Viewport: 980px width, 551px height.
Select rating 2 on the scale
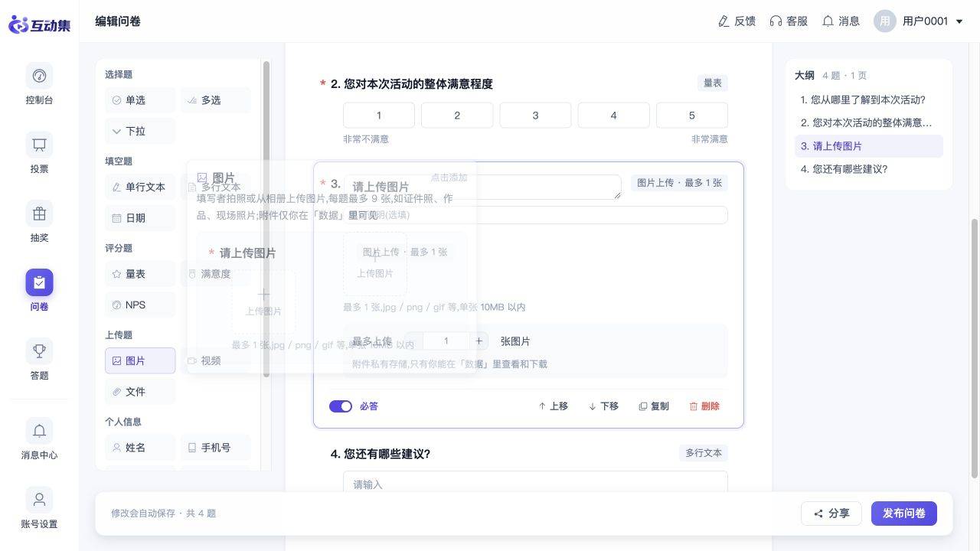point(457,116)
